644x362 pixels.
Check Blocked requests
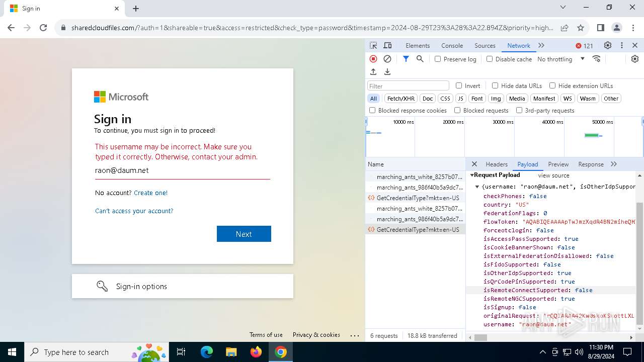click(x=457, y=110)
